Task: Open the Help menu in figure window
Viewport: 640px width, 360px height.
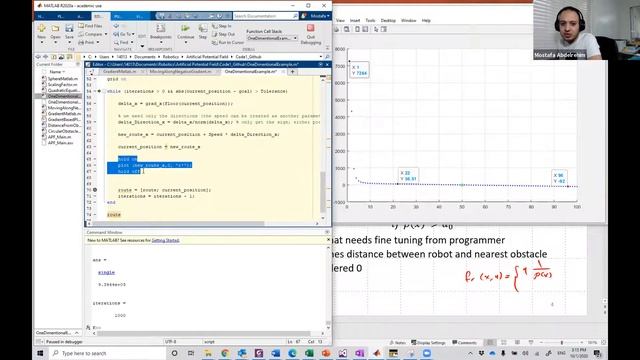Action: click(x=426, y=20)
